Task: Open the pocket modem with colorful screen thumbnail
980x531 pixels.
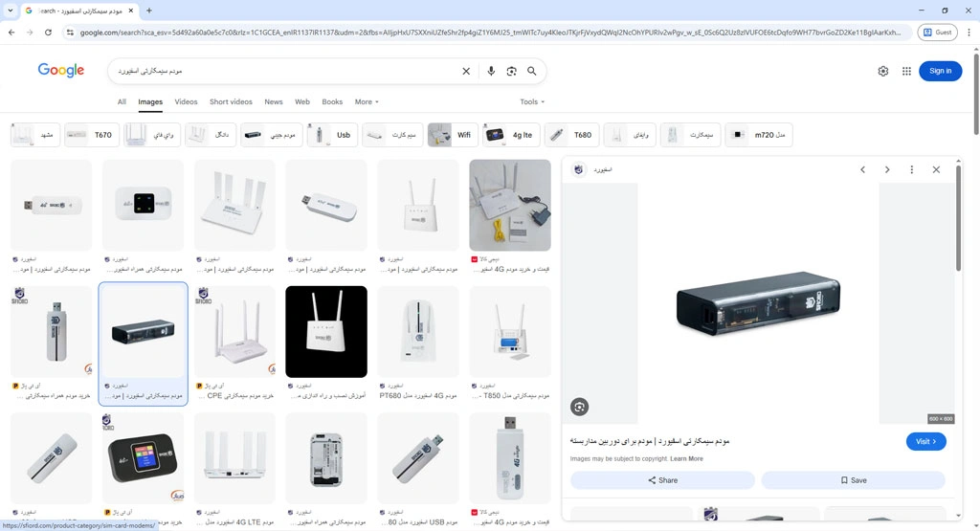Action: coord(144,458)
